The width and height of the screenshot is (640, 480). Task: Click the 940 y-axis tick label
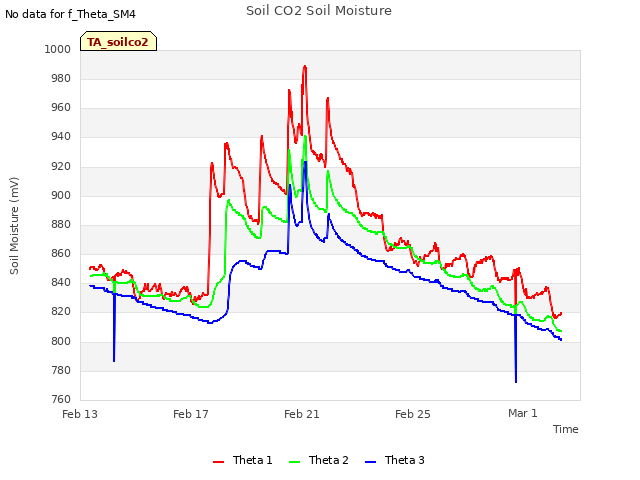pyautogui.click(x=61, y=137)
